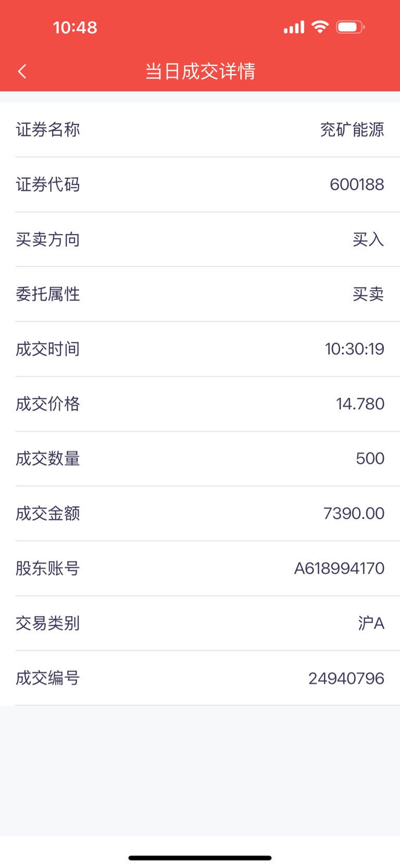
Task: Tap the security code 600188
Action: (357, 185)
